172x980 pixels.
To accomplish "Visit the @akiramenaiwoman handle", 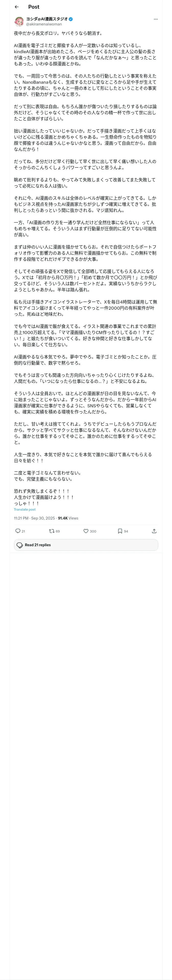I will click(44, 24).
